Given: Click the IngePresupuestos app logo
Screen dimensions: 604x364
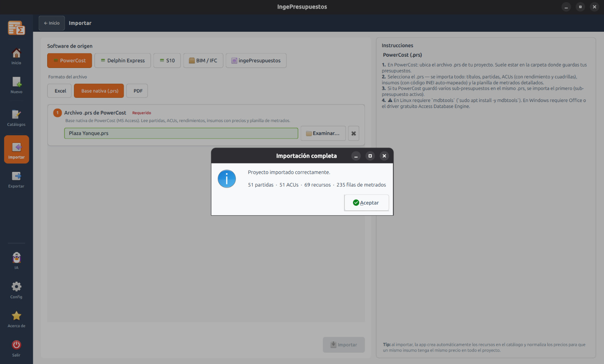Looking at the screenshot, I should (x=16, y=28).
